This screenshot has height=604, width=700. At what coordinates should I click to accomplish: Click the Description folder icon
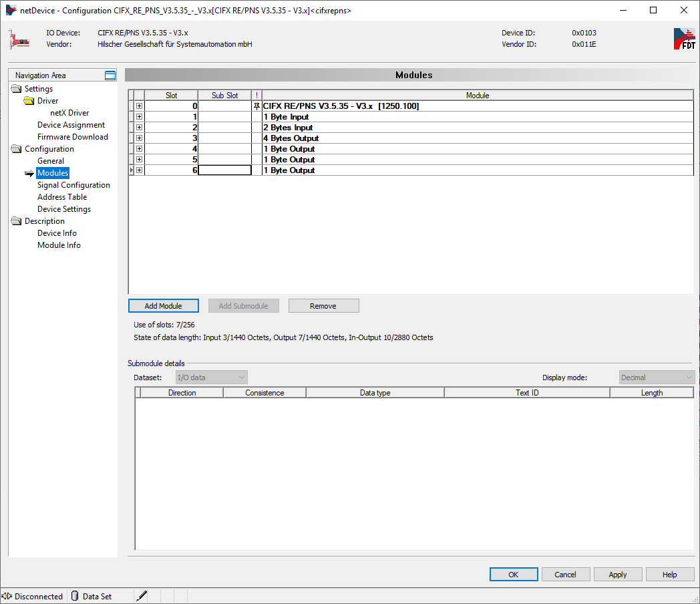(x=16, y=221)
